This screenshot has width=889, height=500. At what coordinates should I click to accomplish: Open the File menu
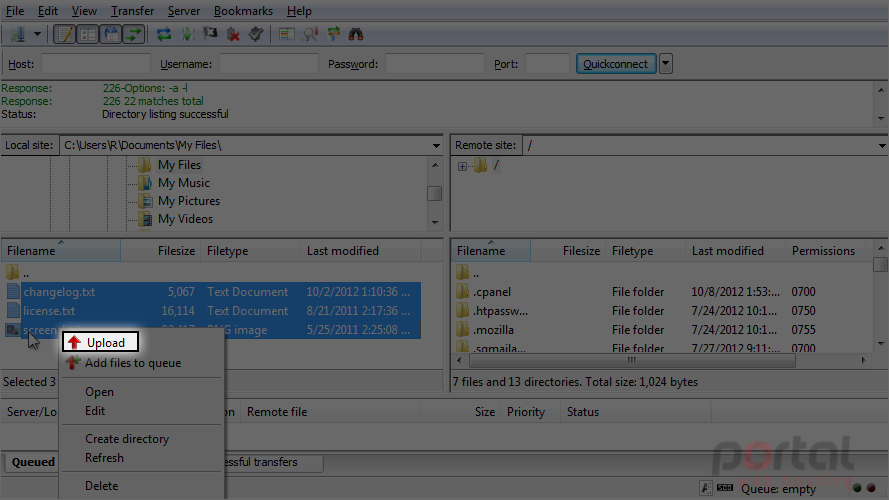pyautogui.click(x=15, y=11)
